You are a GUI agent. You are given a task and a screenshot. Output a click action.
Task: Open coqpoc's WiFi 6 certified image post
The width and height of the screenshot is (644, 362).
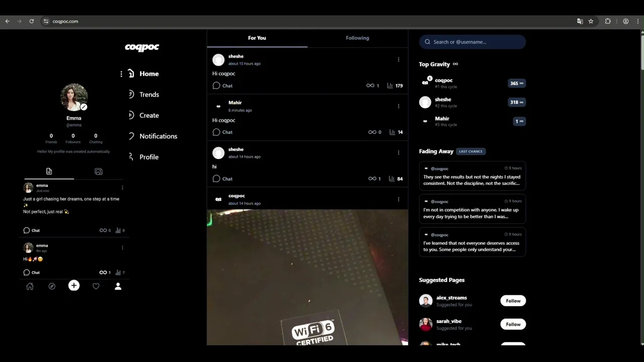pos(307,277)
